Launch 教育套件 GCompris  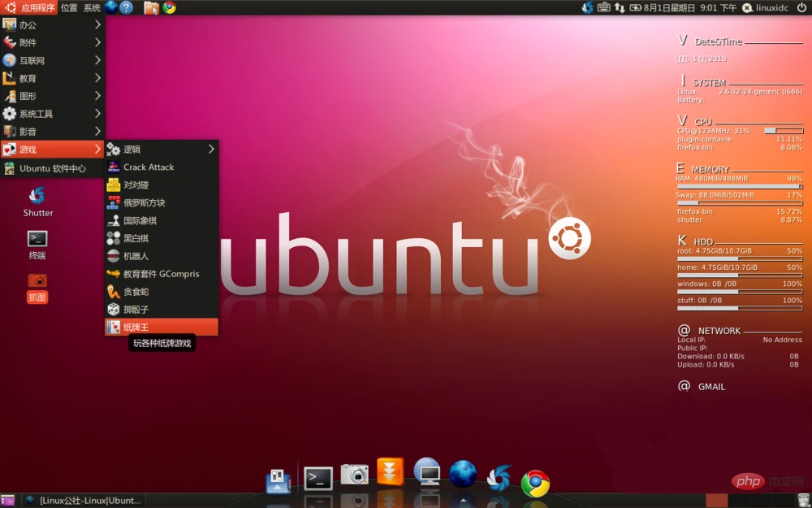[161, 274]
